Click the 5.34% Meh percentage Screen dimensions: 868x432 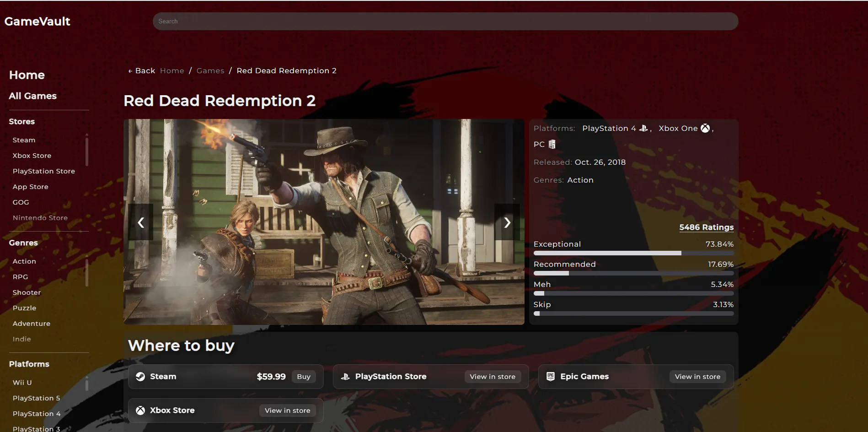[722, 285]
